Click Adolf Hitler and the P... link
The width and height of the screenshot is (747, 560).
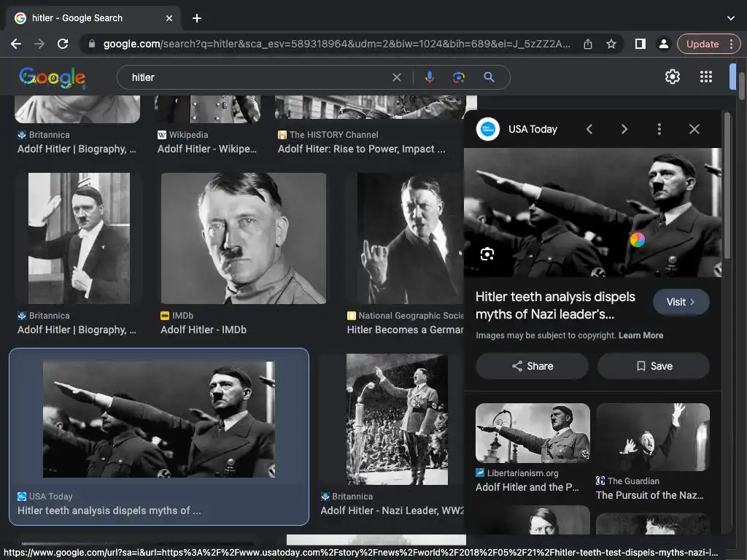(527, 487)
